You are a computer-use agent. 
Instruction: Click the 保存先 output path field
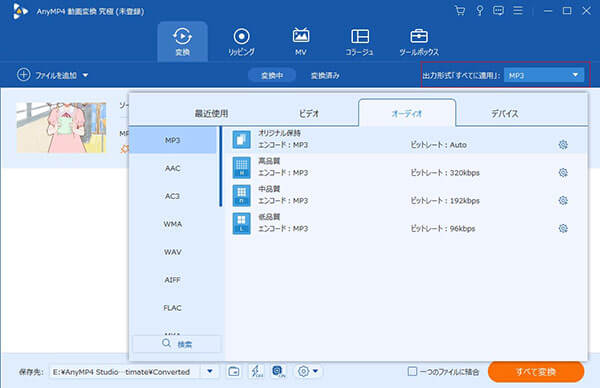pos(125,372)
